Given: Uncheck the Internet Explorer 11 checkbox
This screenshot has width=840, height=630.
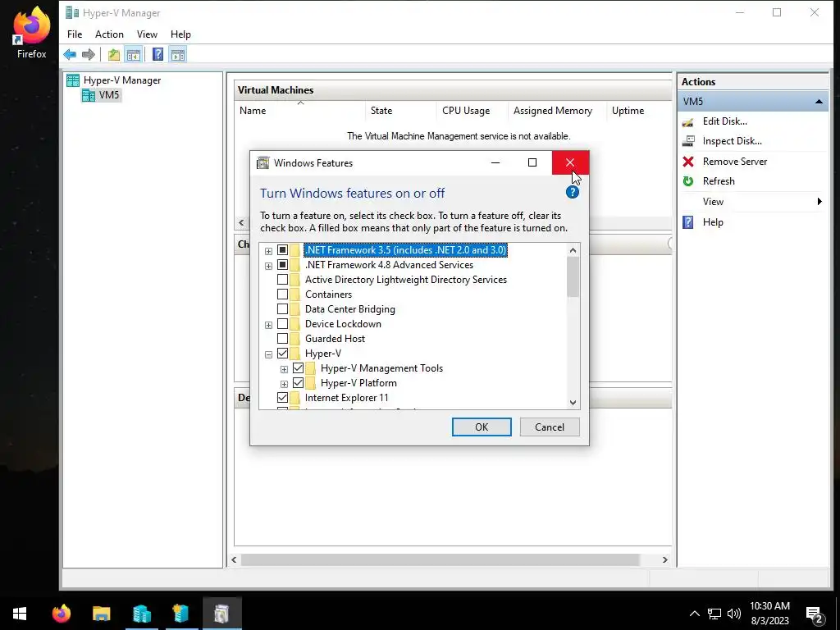Looking at the screenshot, I should click(x=282, y=398).
